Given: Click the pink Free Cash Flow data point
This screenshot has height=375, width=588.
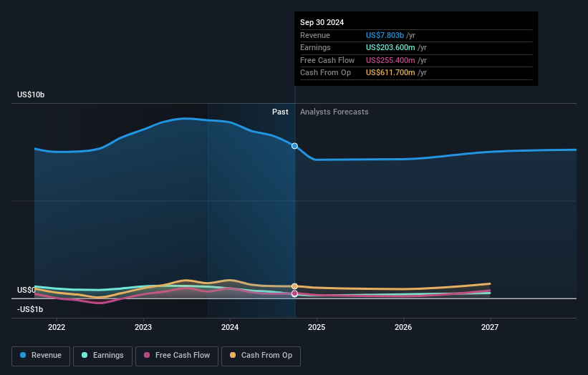Looking at the screenshot, I should (295, 293).
